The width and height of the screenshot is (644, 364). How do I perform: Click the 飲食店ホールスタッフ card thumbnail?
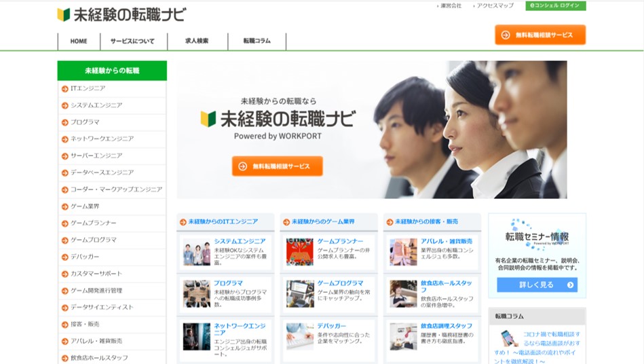pyautogui.click(x=403, y=294)
